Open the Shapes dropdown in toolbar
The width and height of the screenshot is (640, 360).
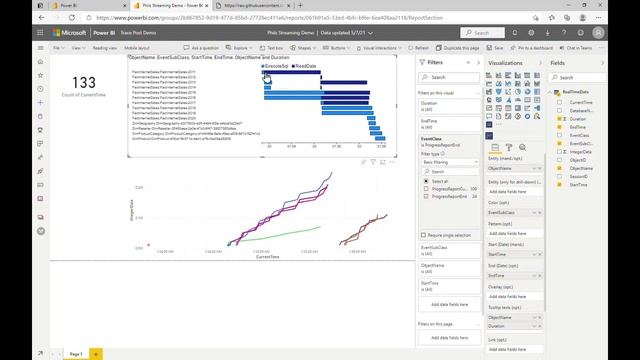click(303, 48)
